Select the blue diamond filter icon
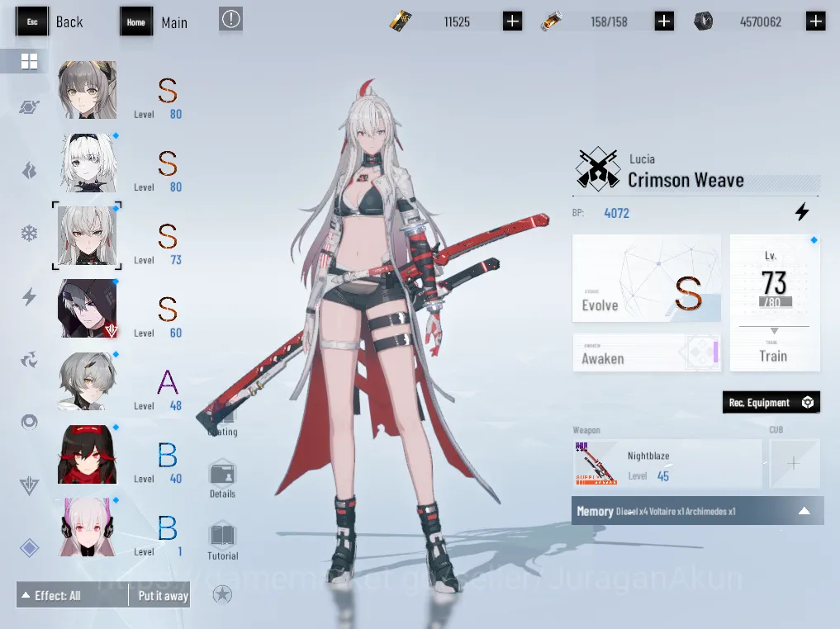This screenshot has height=629, width=840. [29, 547]
